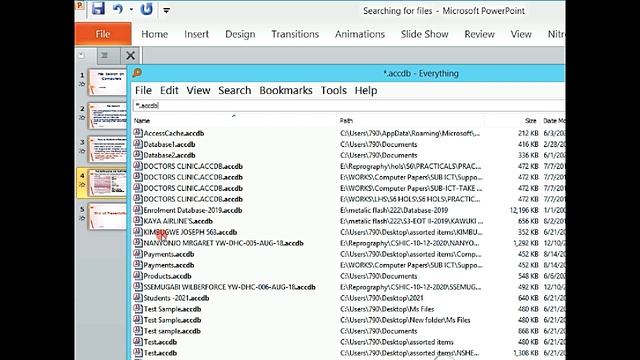
Task: Click the Database2.accdb file icon
Action: (138, 155)
